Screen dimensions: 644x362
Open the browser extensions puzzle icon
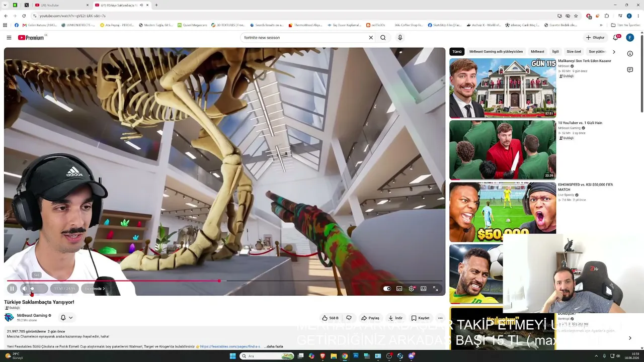click(x=607, y=16)
